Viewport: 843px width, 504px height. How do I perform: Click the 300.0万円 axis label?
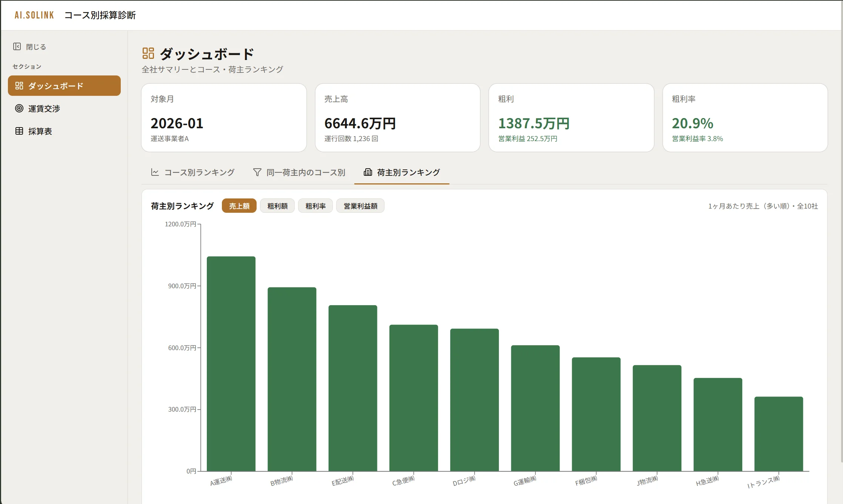click(x=182, y=409)
